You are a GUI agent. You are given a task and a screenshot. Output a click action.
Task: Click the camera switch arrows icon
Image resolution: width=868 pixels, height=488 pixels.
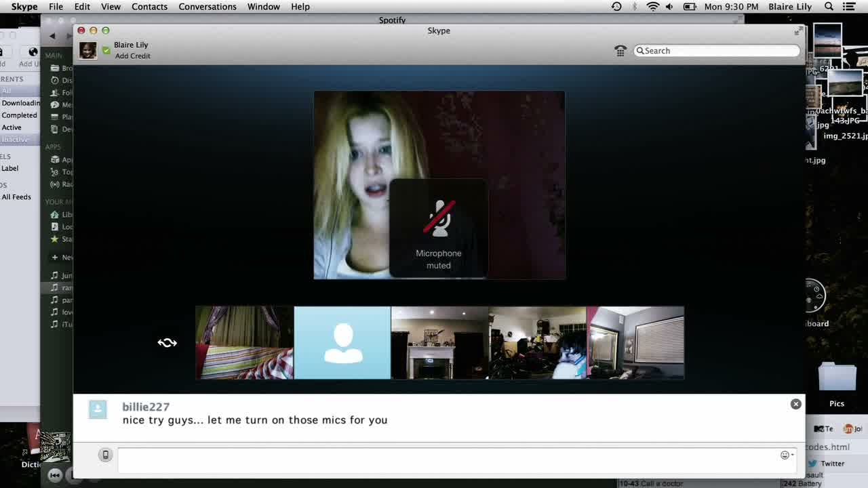tap(167, 343)
